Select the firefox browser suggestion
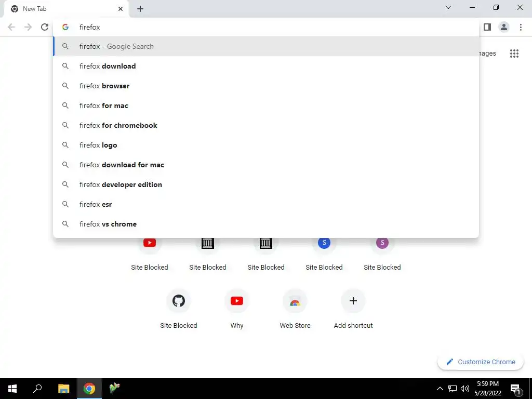 tap(265, 86)
